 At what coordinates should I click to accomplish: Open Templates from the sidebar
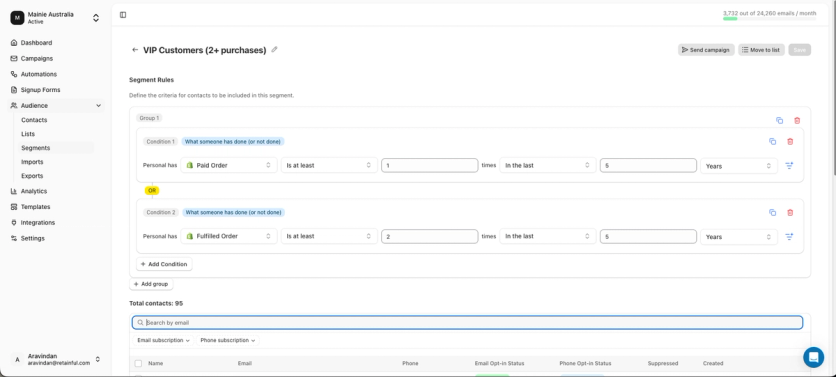click(35, 207)
